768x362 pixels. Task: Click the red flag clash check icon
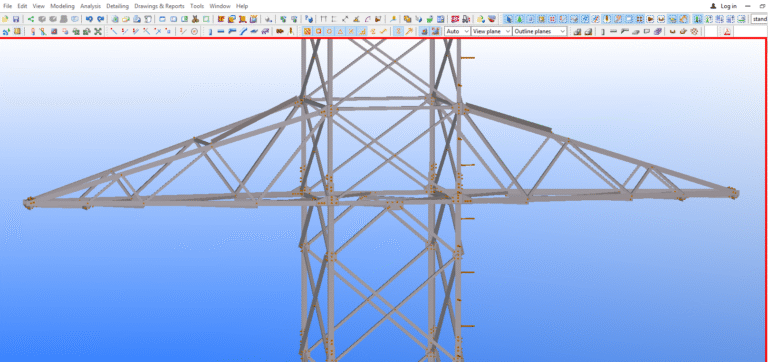(455, 19)
